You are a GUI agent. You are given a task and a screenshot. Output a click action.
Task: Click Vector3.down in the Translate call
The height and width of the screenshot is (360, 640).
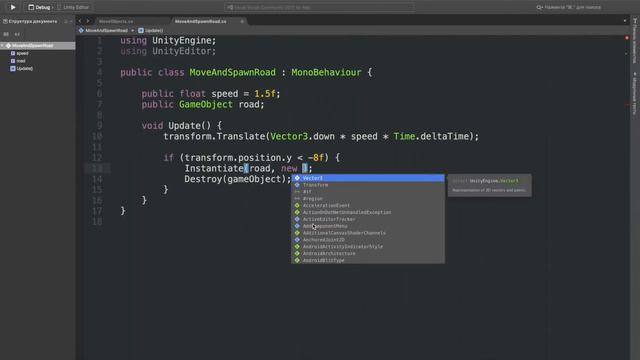click(x=302, y=136)
